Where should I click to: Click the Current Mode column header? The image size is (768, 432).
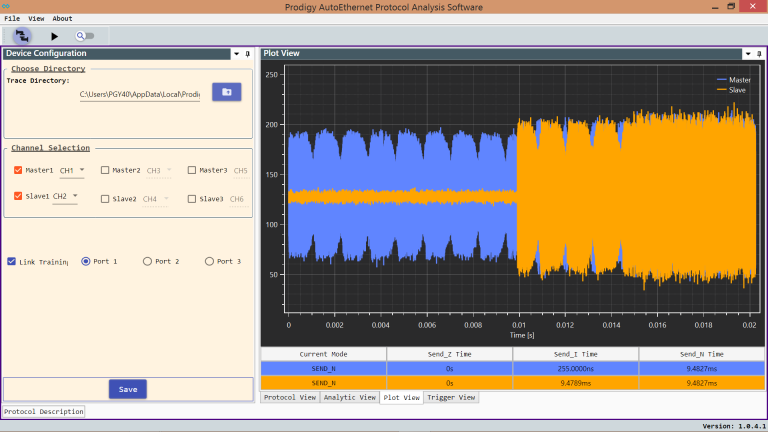323,354
